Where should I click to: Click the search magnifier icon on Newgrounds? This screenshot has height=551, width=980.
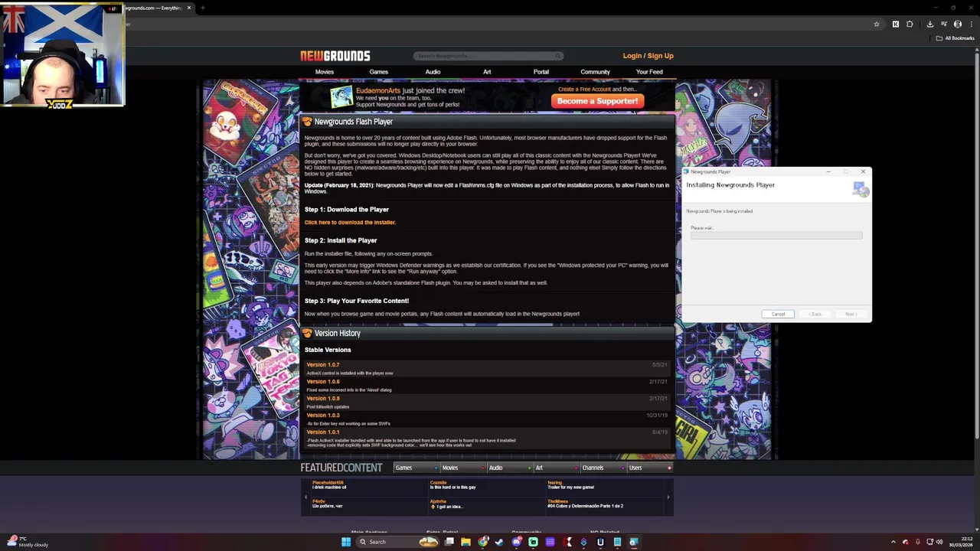[x=557, y=56]
